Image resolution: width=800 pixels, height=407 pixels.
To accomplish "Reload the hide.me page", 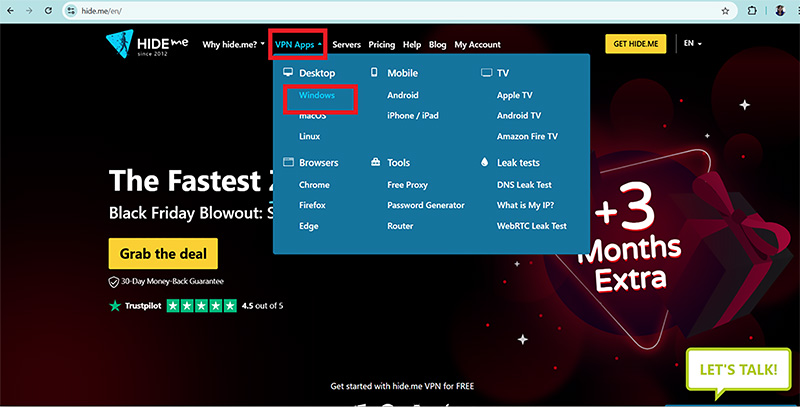I will click(48, 10).
